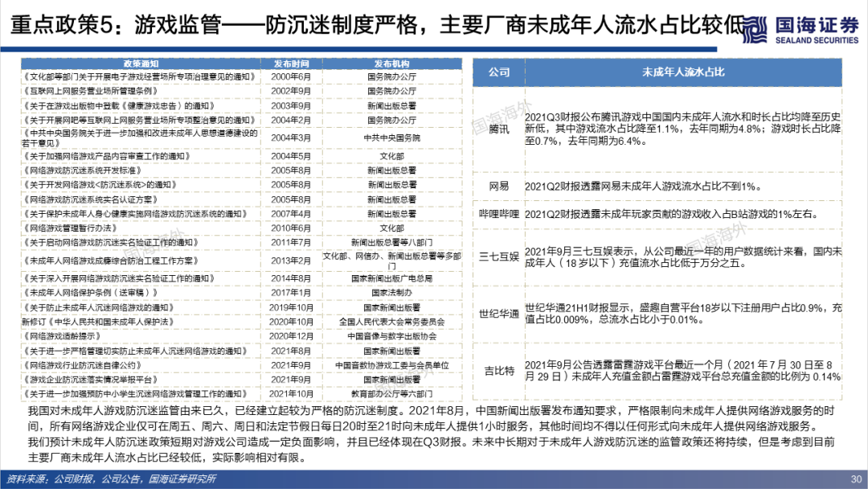Click the '2002年9月' date cell
The width and height of the screenshot is (868, 489).
[291, 91]
